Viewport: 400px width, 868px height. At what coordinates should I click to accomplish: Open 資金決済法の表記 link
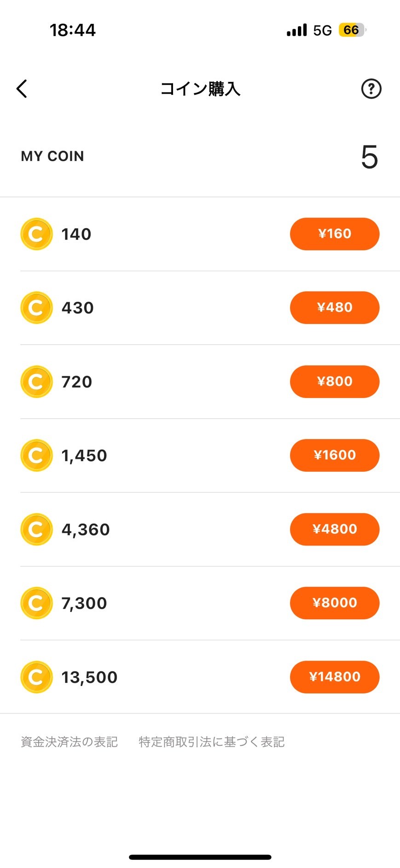pos(69,742)
